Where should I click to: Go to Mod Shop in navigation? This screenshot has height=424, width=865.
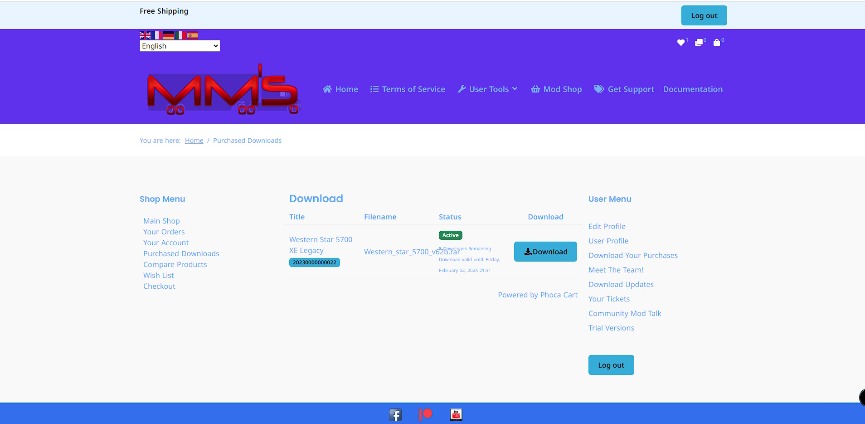pos(556,89)
